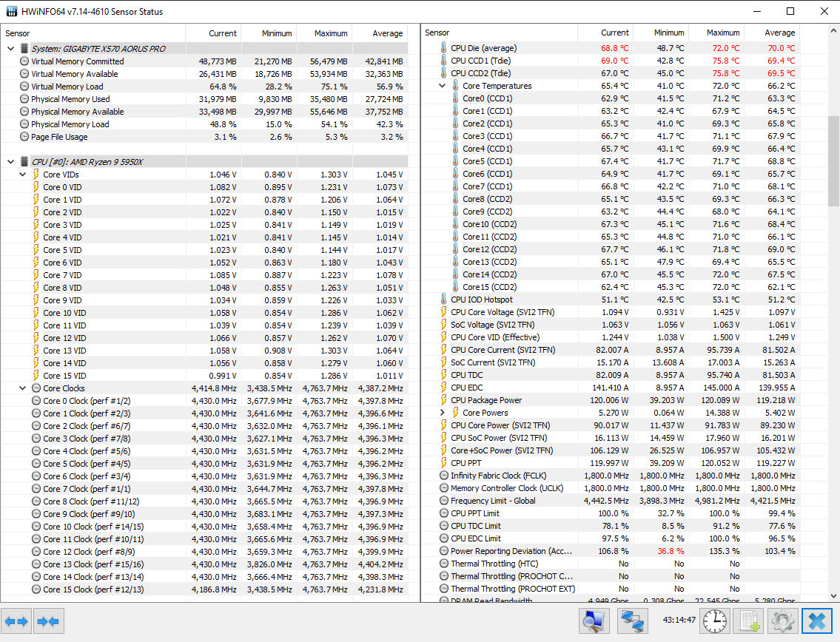Viewport: 840px width, 642px height.
Task: Collapse the Core Clocks subgroup
Action: click(22, 388)
